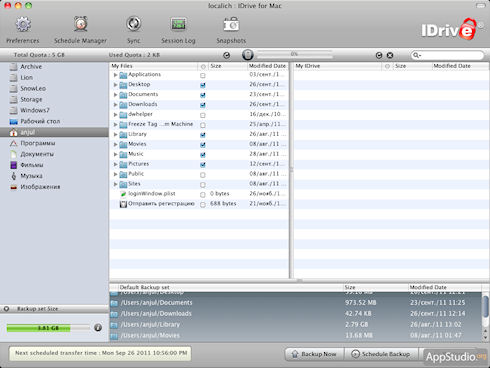
Task: Open the Schedule Manager clock icon
Action: (x=80, y=24)
